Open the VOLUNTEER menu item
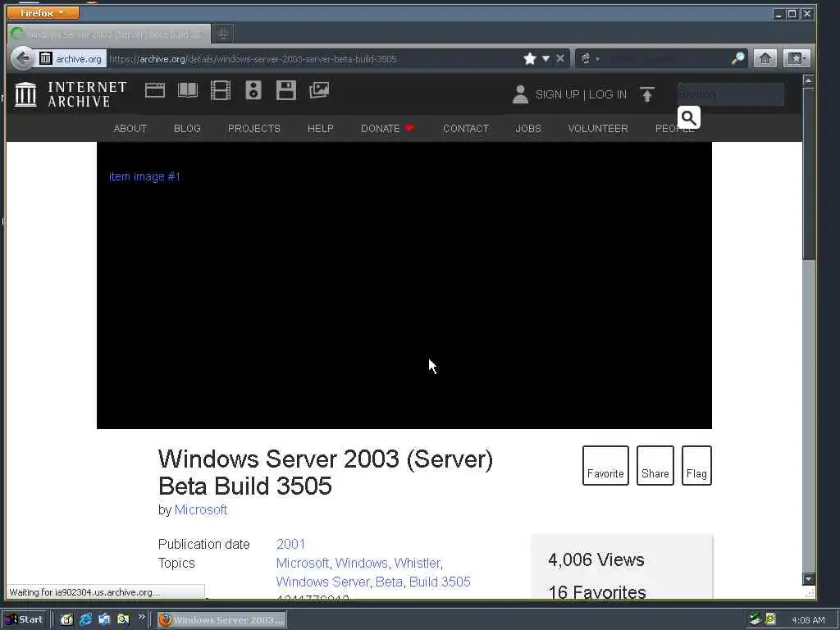 tap(598, 129)
